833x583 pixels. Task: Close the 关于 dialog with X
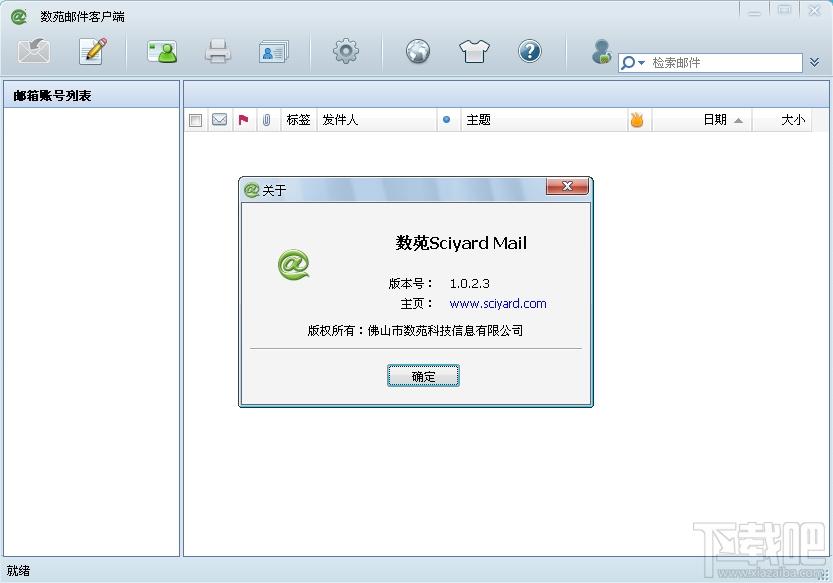click(567, 186)
